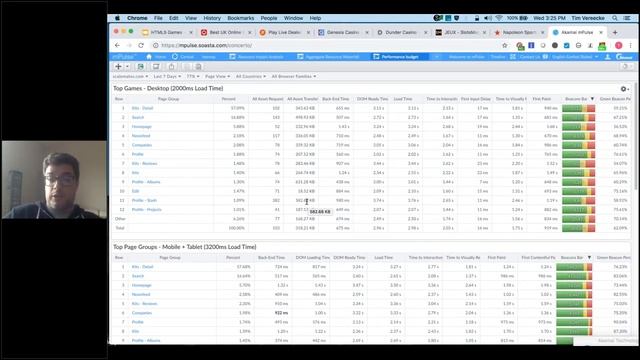Sort desktop table by Percent header

229,99
